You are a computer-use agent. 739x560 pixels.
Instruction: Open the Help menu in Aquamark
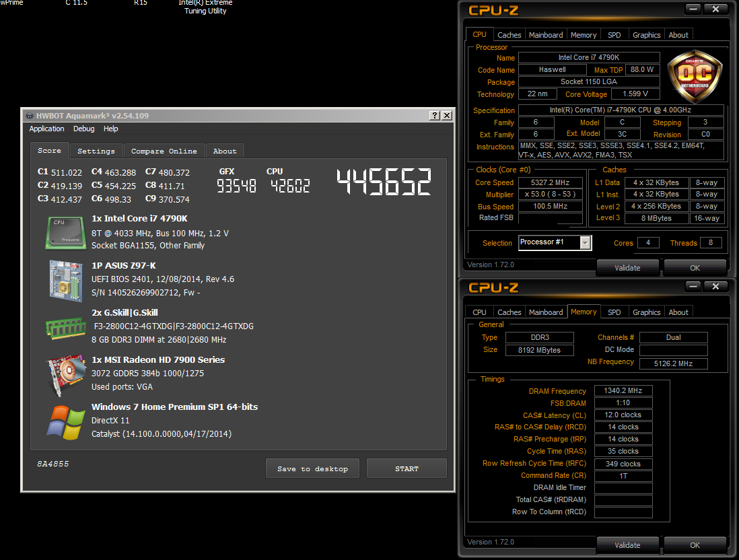point(111,129)
